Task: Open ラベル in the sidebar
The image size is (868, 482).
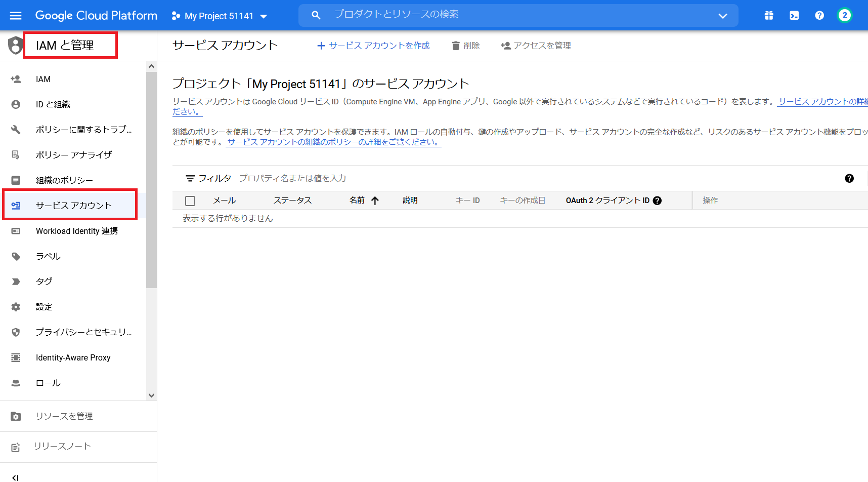Action: (x=48, y=256)
